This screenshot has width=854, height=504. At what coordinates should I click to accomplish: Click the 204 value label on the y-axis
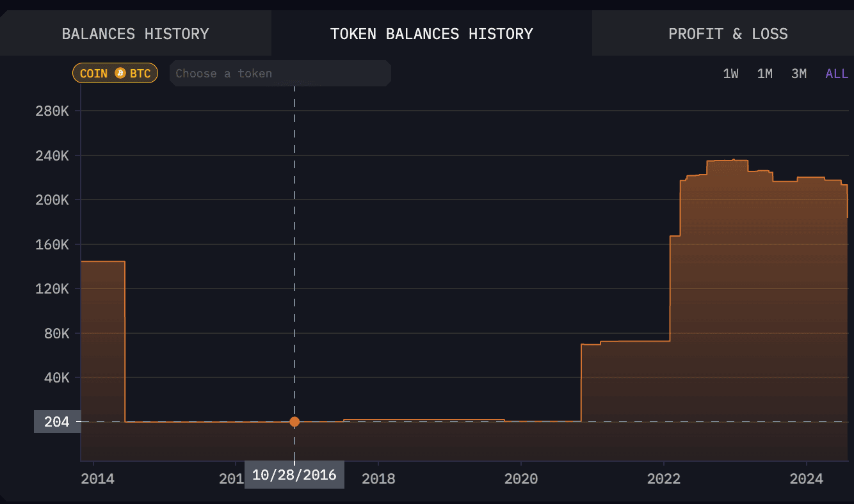pos(57,421)
